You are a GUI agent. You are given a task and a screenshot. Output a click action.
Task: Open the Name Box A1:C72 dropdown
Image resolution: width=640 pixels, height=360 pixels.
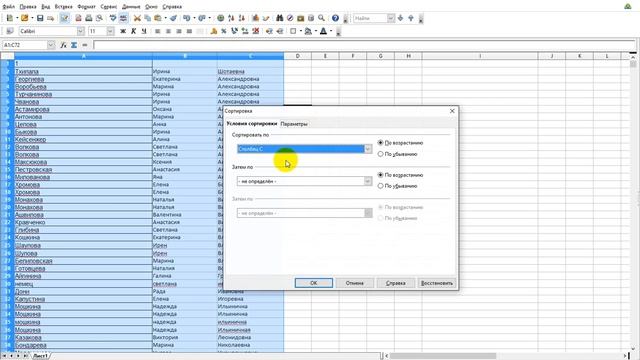click(51, 45)
